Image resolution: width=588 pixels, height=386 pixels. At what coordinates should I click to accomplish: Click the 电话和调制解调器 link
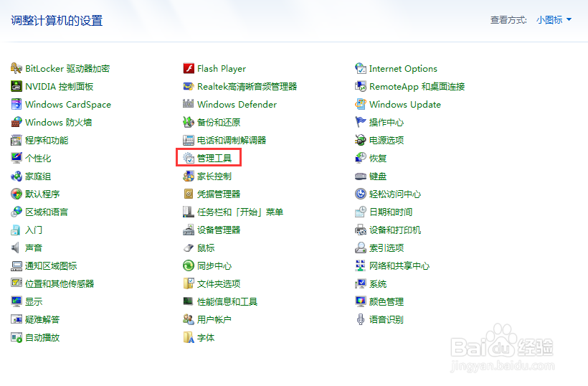coord(232,141)
